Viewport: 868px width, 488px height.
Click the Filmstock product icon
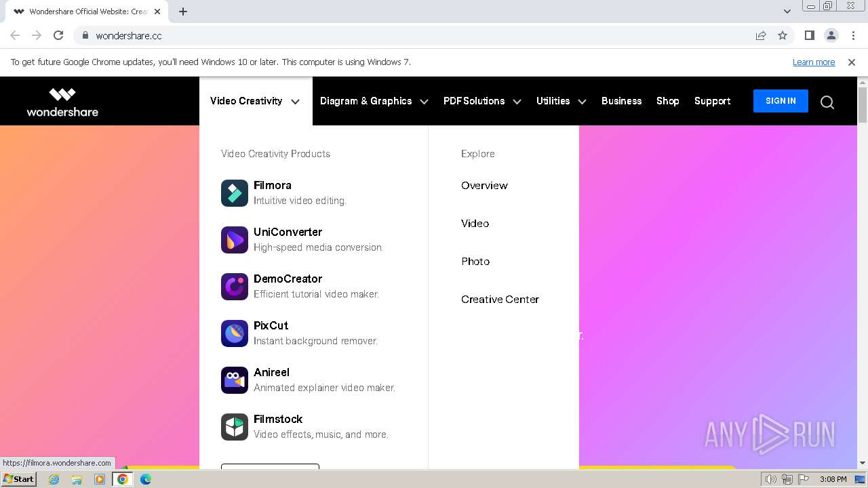pos(235,427)
